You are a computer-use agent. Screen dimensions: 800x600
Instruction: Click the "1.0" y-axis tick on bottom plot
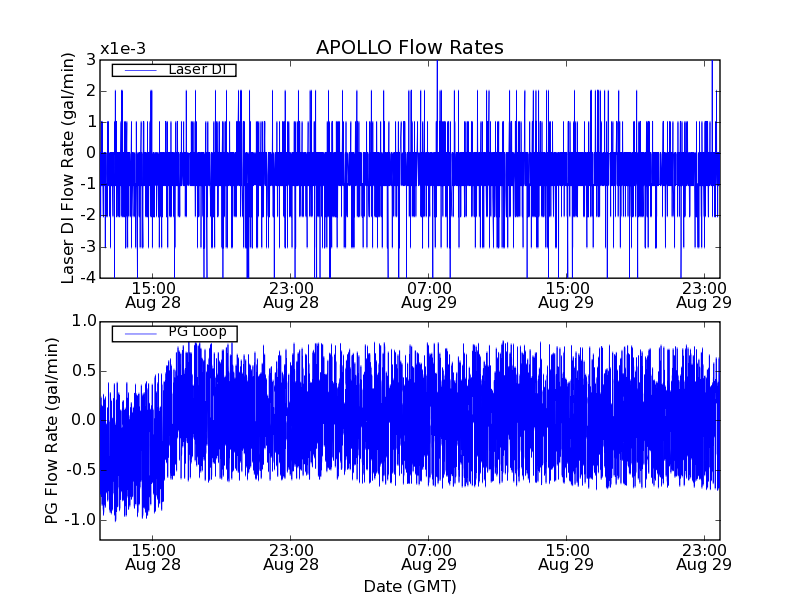[84, 321]
